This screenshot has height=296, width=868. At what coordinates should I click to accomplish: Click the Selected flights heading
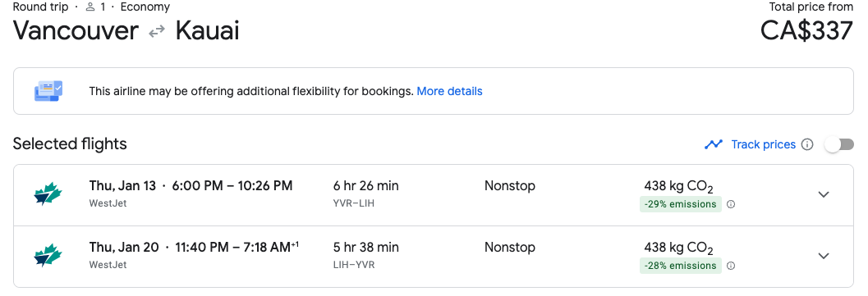pyautogui.click(x=70, y=144)
